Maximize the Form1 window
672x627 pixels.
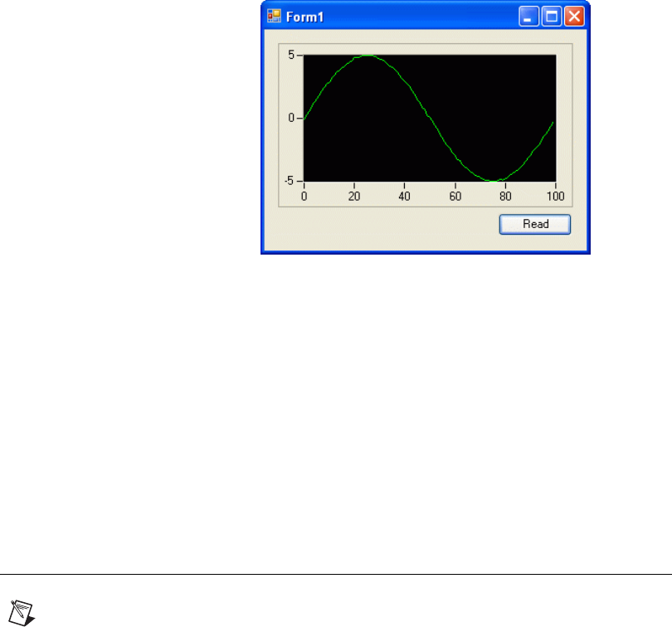552,17
